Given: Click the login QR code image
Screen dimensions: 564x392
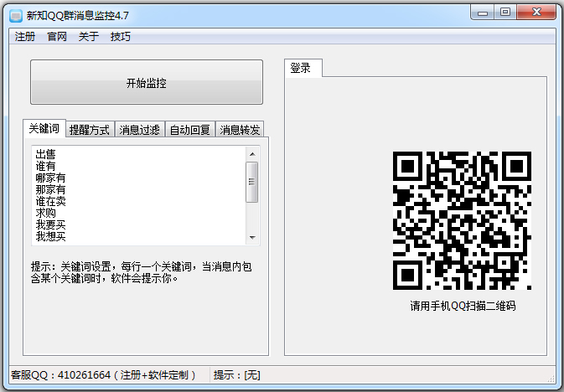Looking at the screenshot, I should 462,220.
